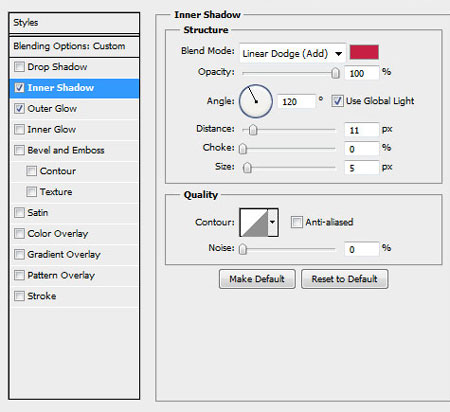The height and width of the screenshot is (412, 450).
Task: Click the contour curve thumbnail
Action: (254, 222)
